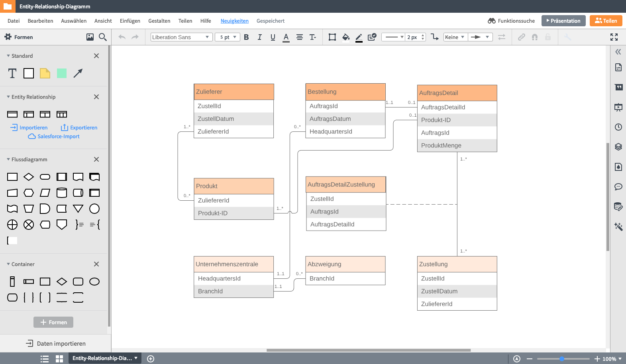Select the text tool in Standard shapes

pyautogui.click(x=12, y=73)
